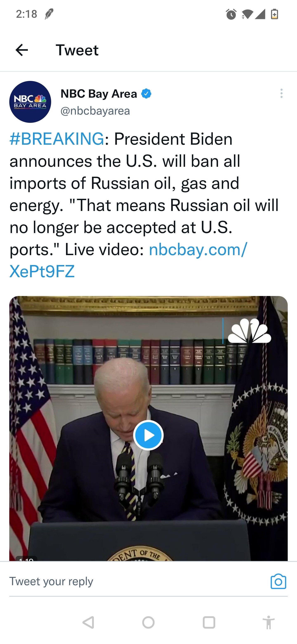Image resolution: width=297 pixels, height=644 pixels.
Task: Tap the camera icon in reply bar
Action: click(x=278, y=581)
